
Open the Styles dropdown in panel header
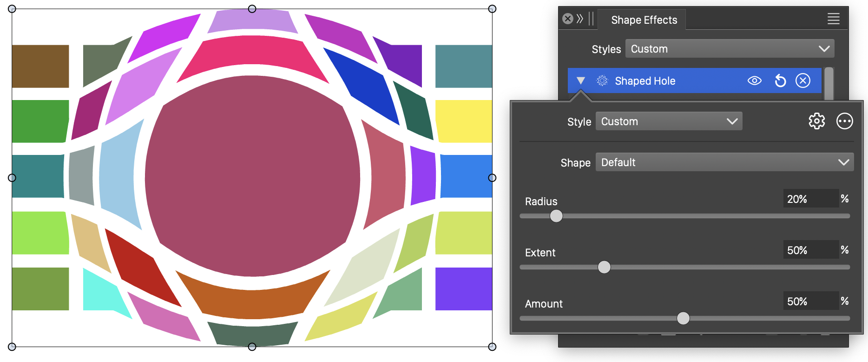730,49
